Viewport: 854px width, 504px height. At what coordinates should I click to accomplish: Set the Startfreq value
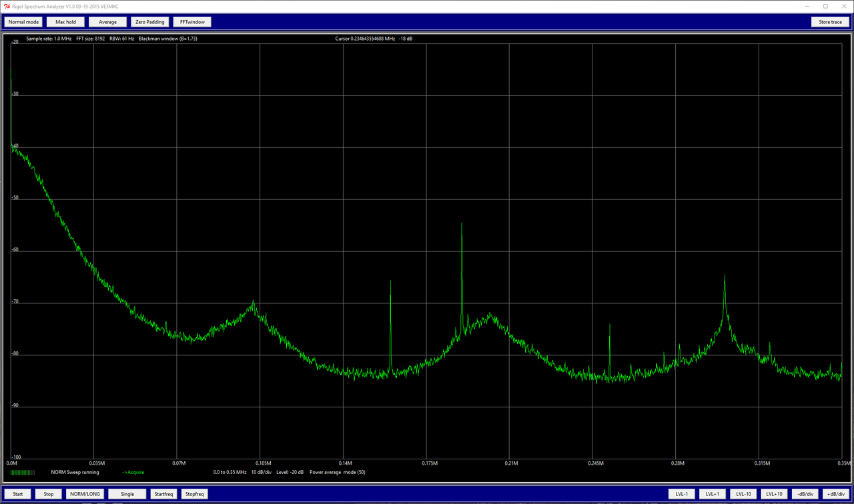pos(163,494)
